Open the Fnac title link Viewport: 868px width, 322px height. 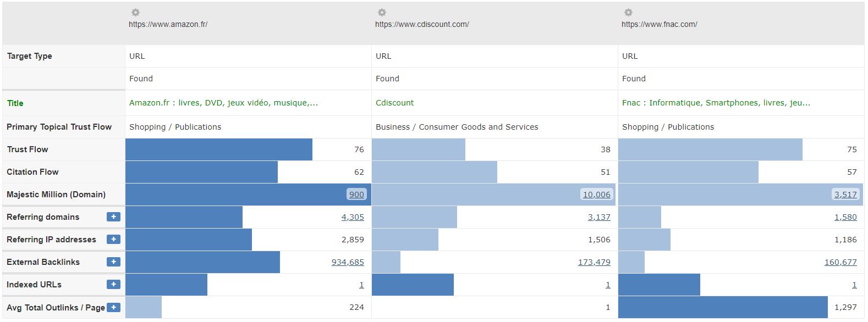(716, 103)
